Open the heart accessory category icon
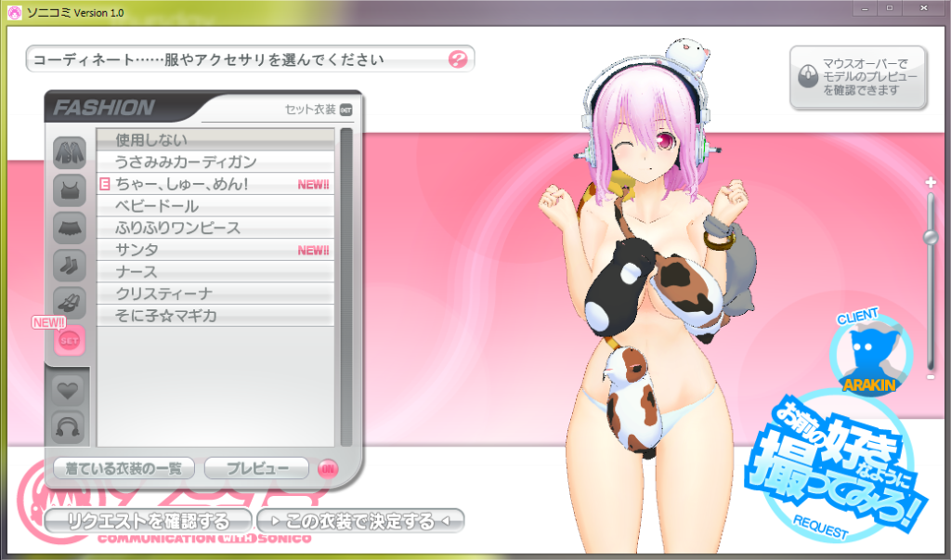 point(70,388)
